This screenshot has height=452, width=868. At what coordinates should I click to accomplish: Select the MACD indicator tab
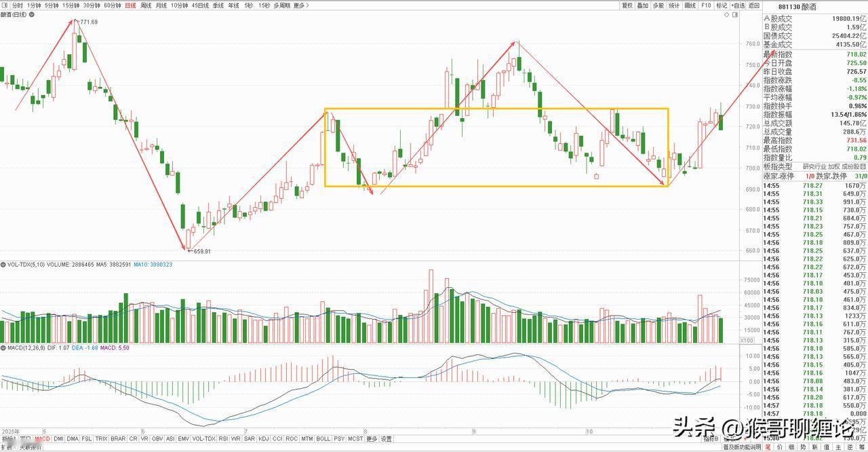click(x=43, y=439)
